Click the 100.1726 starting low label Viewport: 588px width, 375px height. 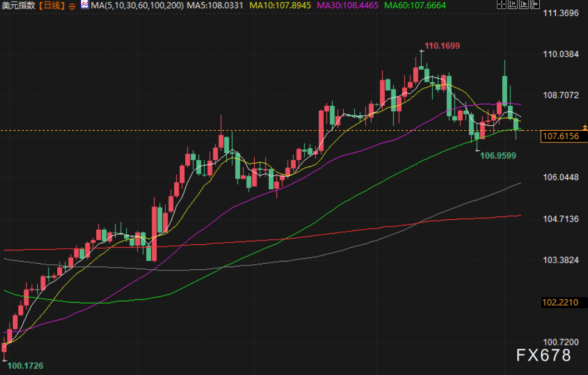24,366
